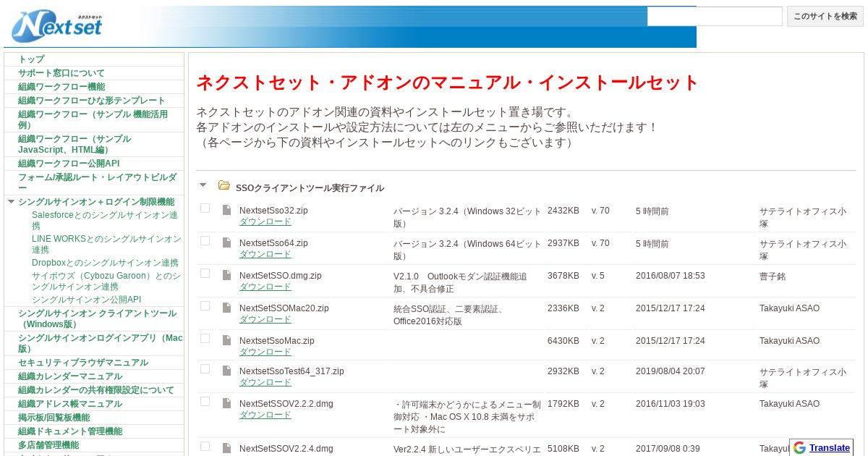Click the site search text field
The width and height of the screenshot is (868, 456).
715,16
